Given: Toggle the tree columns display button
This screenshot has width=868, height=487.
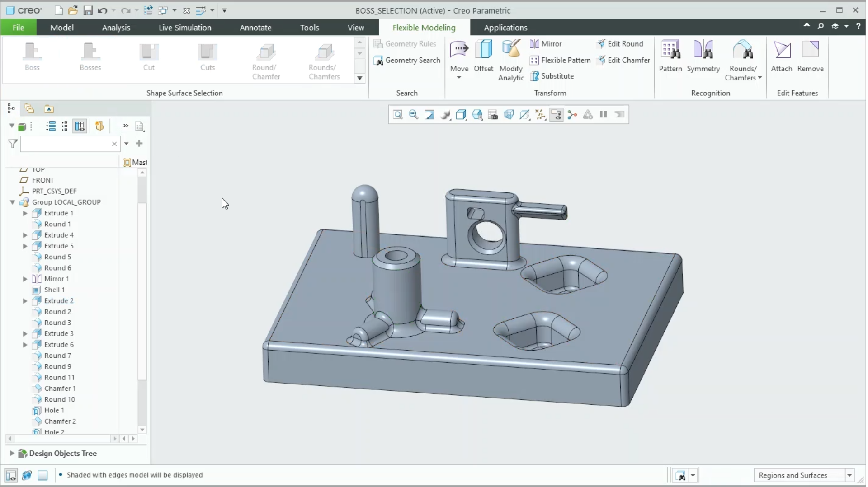Looking at the screenshot, I should pyautogui.click(x=80, y=126).
